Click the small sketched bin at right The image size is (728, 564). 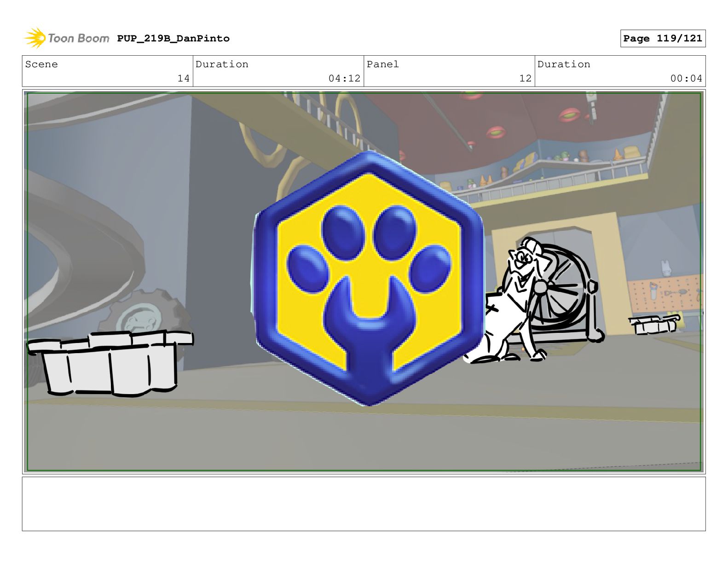click(654, 324)
